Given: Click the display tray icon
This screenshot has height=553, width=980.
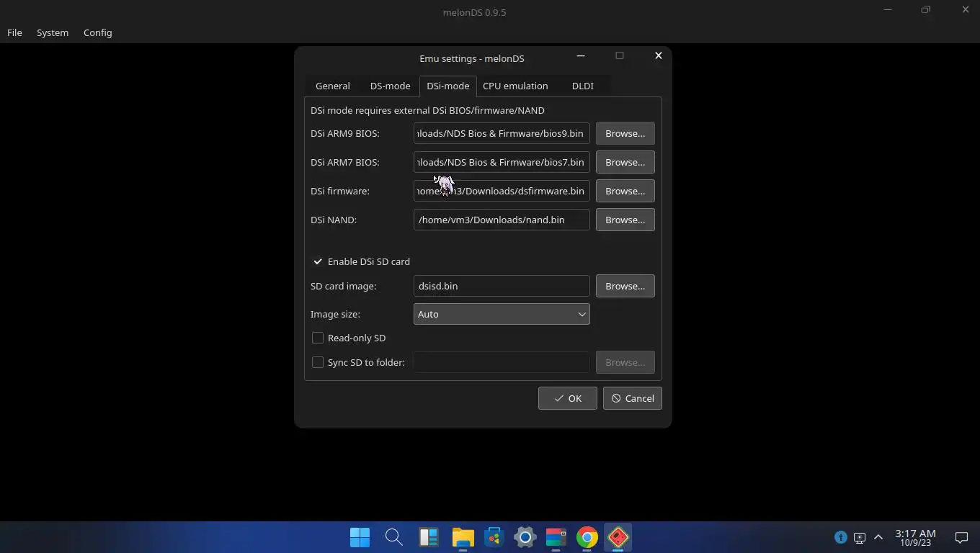Looking at the screenshot, I should [859, 537].
